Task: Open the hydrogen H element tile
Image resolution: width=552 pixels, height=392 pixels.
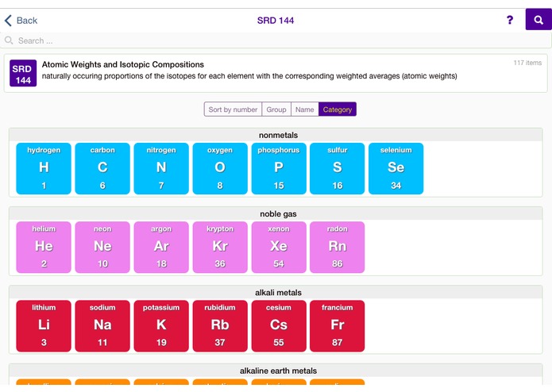Action: click(44, 168)
